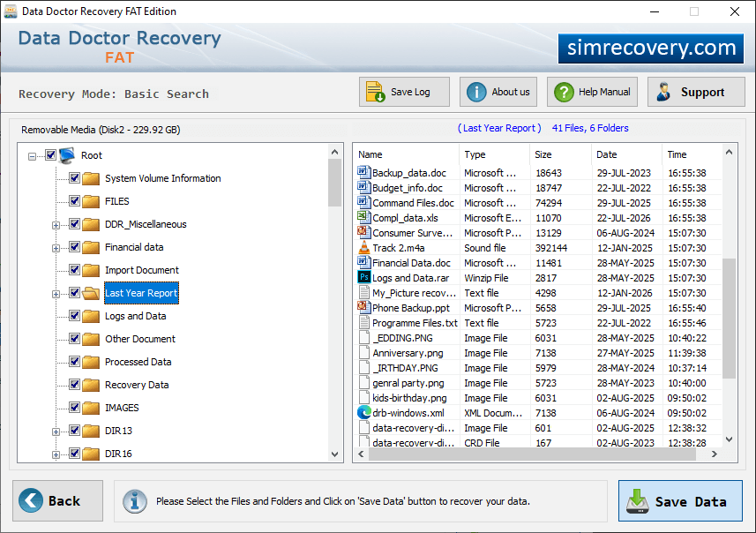The image size is (756, 533).
Task: Click the VLC cone icon beside Track 2.m4a
Action: pyautogui.click(x=364, y=247)
